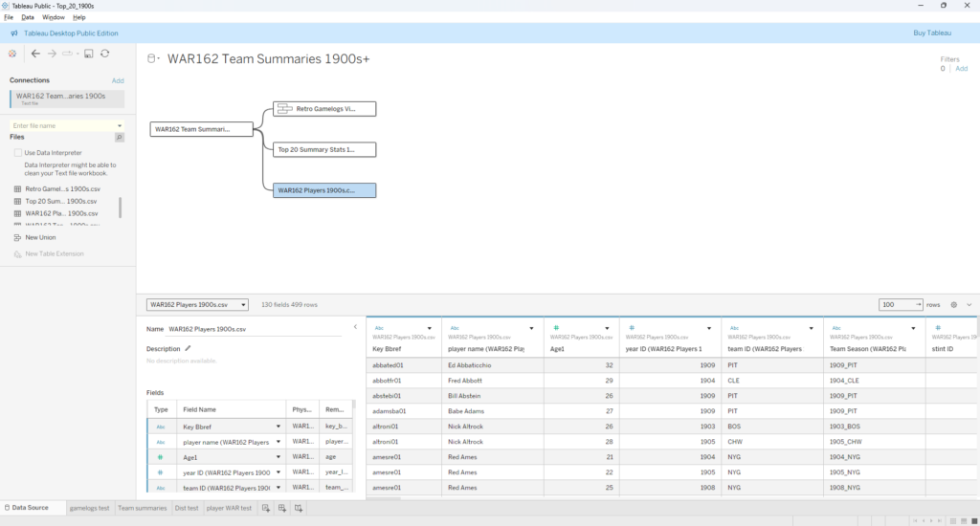Enable the Use Data Interpreter checkbox
This screenshot has width=980, height=526.
click(x=17, y=153)
